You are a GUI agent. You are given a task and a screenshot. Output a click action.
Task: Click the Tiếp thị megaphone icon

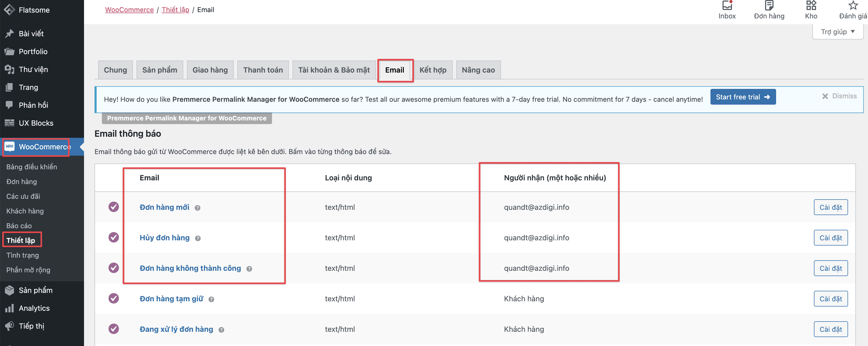coord(9,326)
